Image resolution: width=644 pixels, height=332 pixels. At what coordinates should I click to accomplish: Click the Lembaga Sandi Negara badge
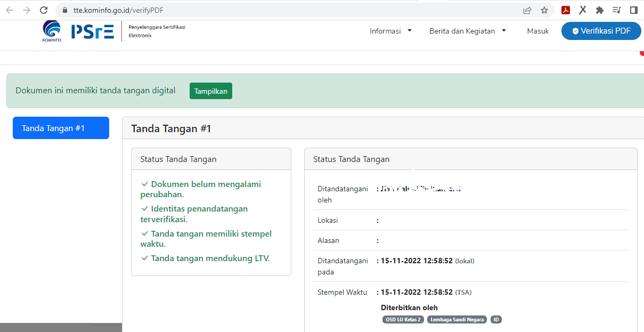[457, 320]
